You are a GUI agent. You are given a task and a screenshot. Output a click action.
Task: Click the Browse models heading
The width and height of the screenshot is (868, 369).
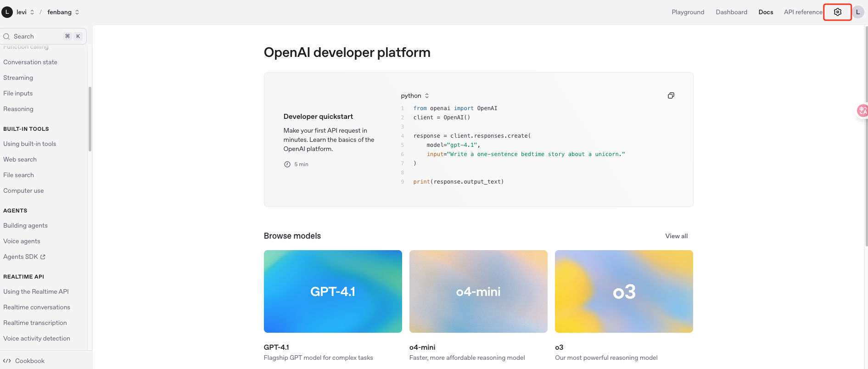(x=292, y=236)
